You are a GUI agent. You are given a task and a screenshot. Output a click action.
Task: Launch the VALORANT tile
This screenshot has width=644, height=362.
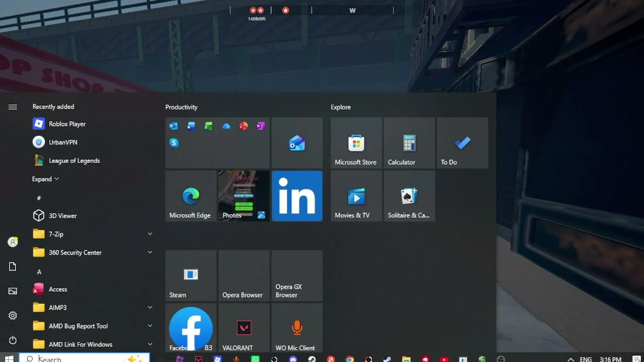click(244, 328)
